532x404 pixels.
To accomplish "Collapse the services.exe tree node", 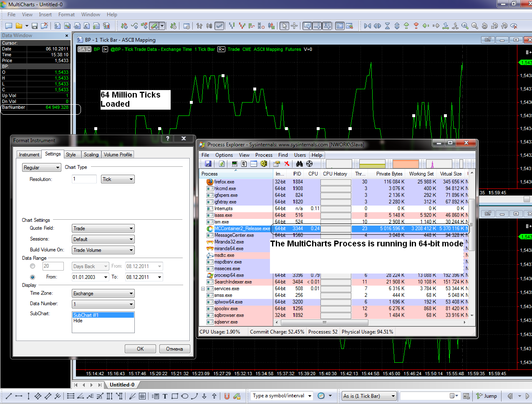I will (x=203, y=289).
